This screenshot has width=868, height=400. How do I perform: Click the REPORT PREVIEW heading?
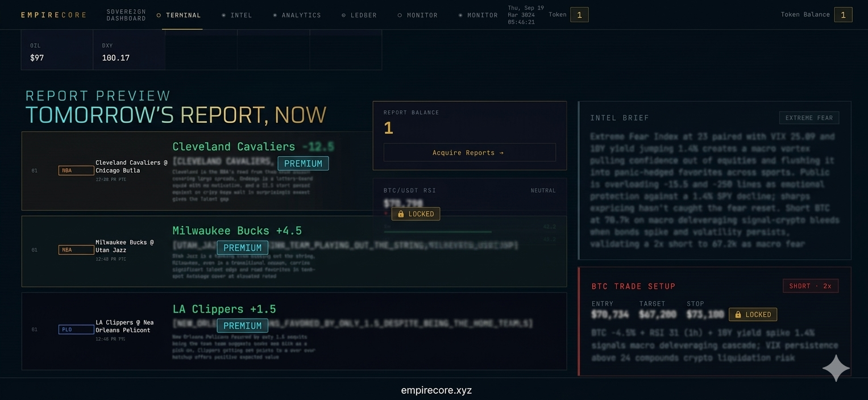(98, 95)
